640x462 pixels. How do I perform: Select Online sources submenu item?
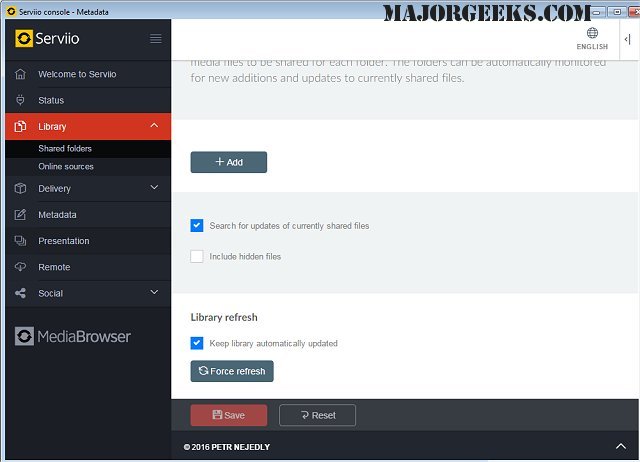tap(88, 167)
